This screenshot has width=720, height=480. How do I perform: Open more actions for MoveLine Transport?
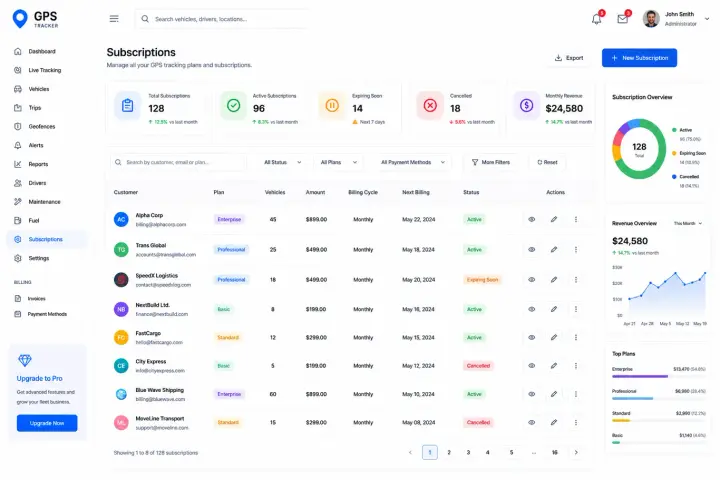tap(576, 423)
